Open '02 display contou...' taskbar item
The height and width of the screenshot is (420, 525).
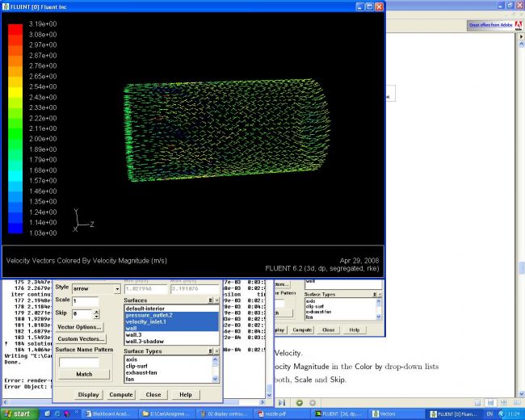pyautogui.click(x=225, y=414)
